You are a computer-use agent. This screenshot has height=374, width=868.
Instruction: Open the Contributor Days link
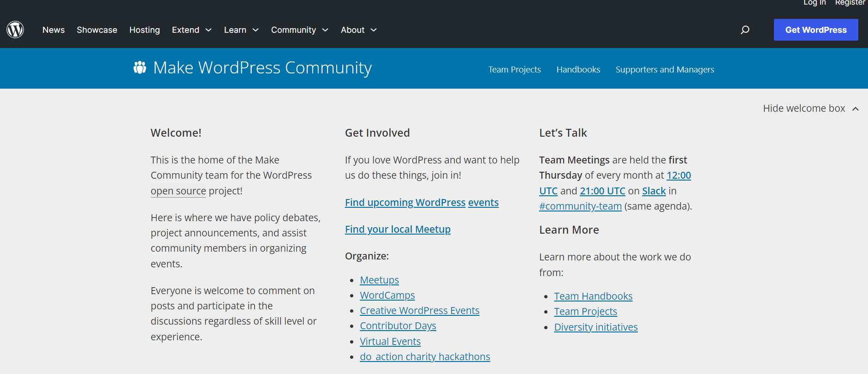click(x=398, y=326)
